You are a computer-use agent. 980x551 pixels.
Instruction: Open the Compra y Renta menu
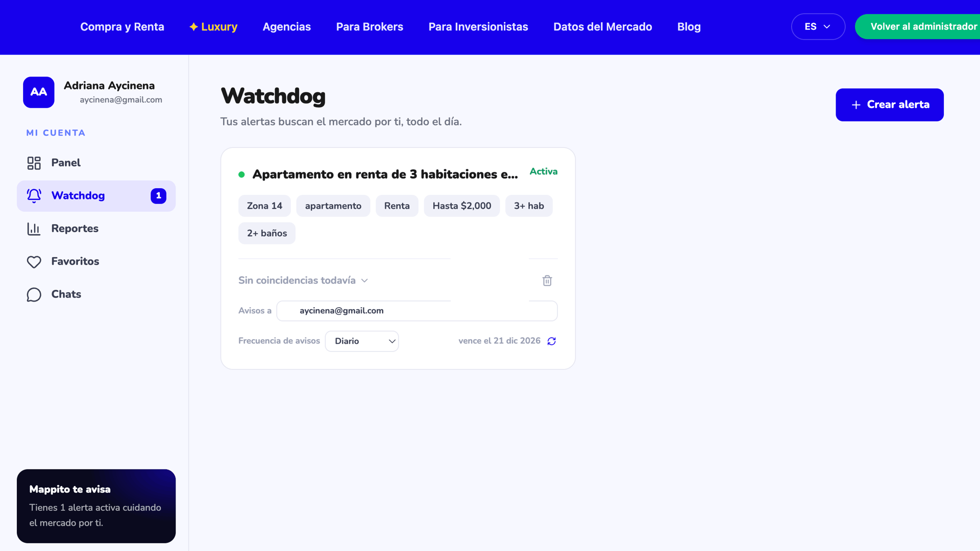(x=122, y=27)
